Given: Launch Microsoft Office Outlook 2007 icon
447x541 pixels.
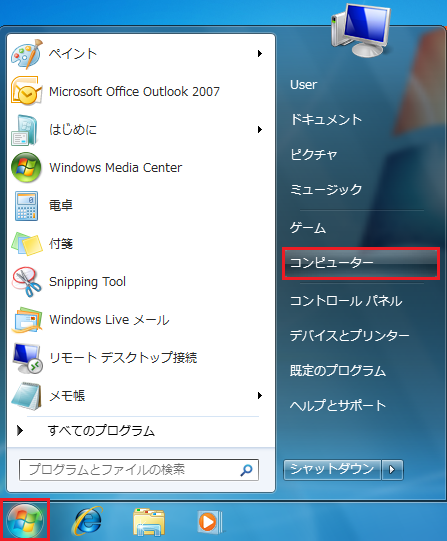Looking at the screenshot, I should (27, 91).
